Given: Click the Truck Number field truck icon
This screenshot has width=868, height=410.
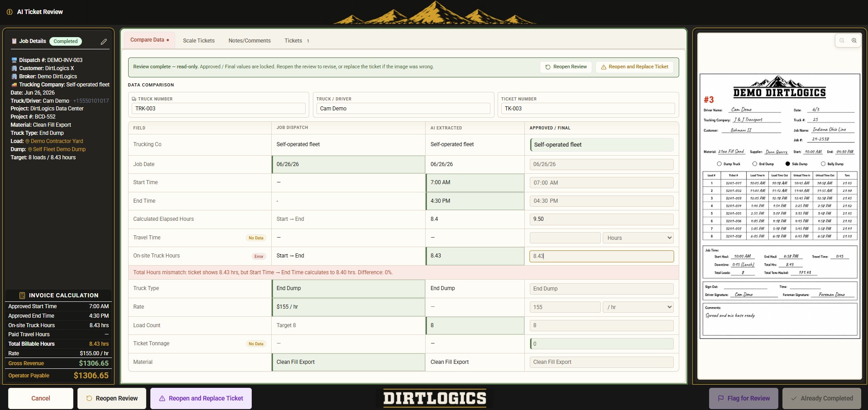Looking at the screenshot, I should click(134, 99).
